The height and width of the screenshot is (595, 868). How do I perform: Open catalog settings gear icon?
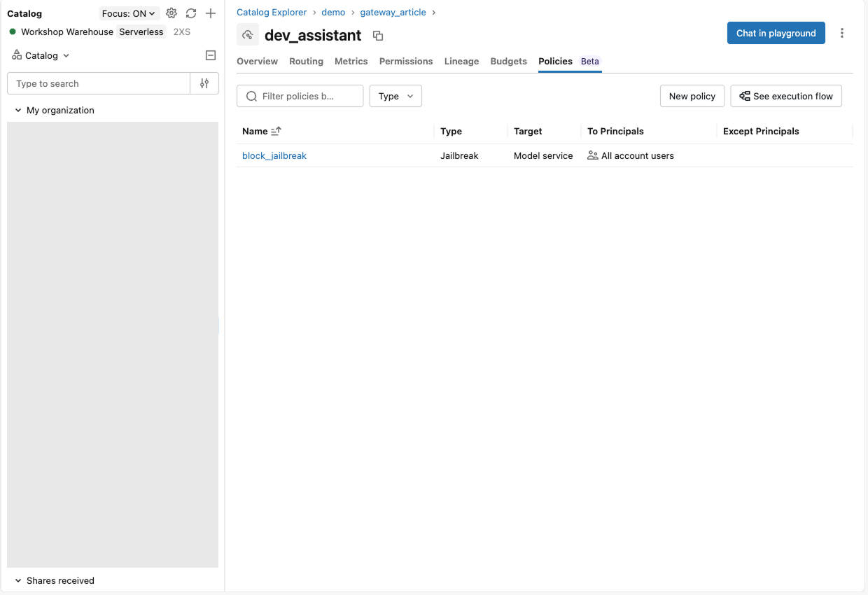point(171,13)
